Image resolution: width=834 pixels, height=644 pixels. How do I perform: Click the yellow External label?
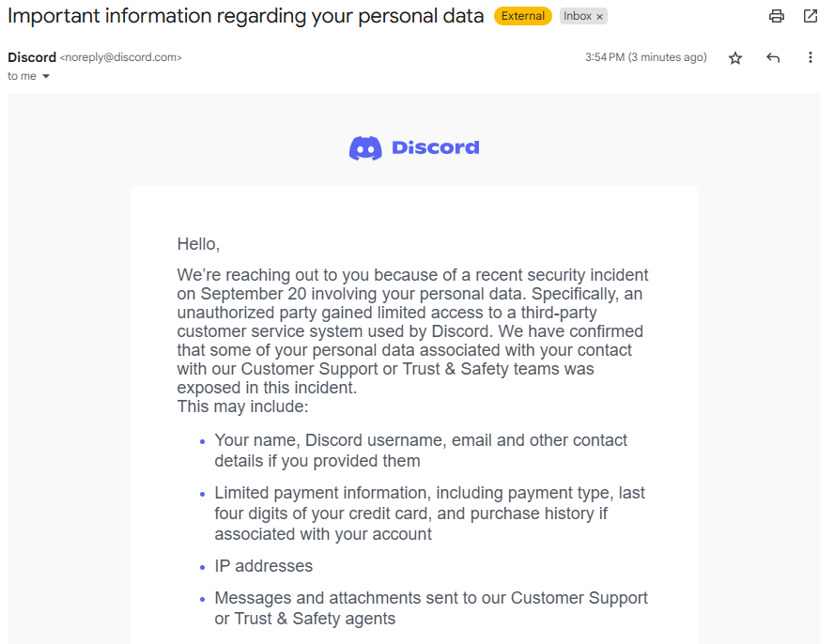coord(522,16)
